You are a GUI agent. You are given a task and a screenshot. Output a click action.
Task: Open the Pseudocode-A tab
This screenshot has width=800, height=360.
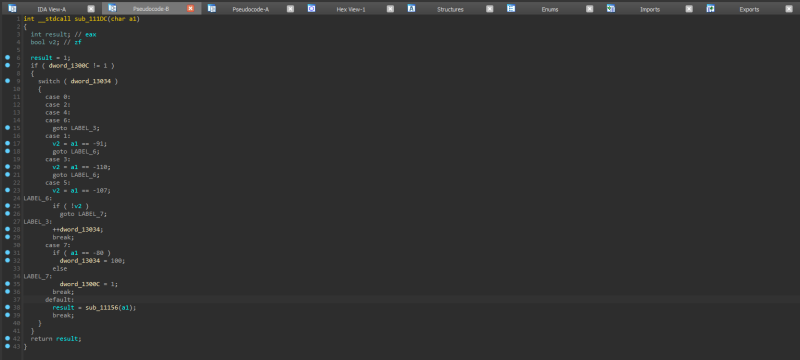[x=251, y=9]
